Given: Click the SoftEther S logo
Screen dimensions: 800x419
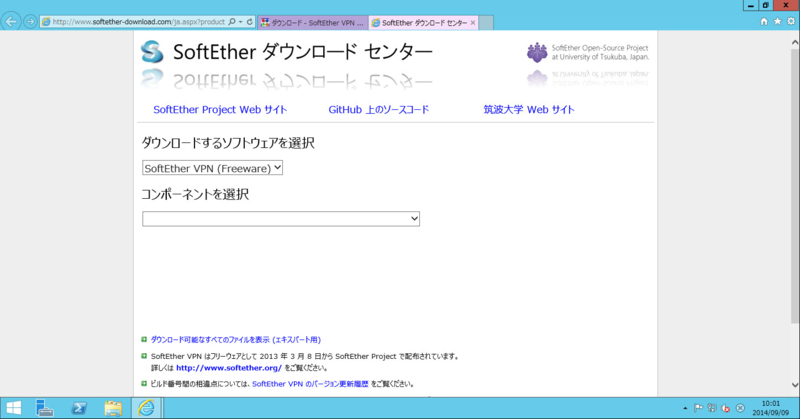Looking at the screenshot, I should click(x=152, y=52).
